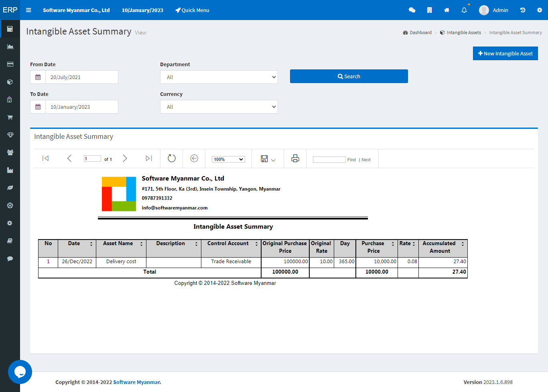Click New Intangible Asset button

[505, 53]
